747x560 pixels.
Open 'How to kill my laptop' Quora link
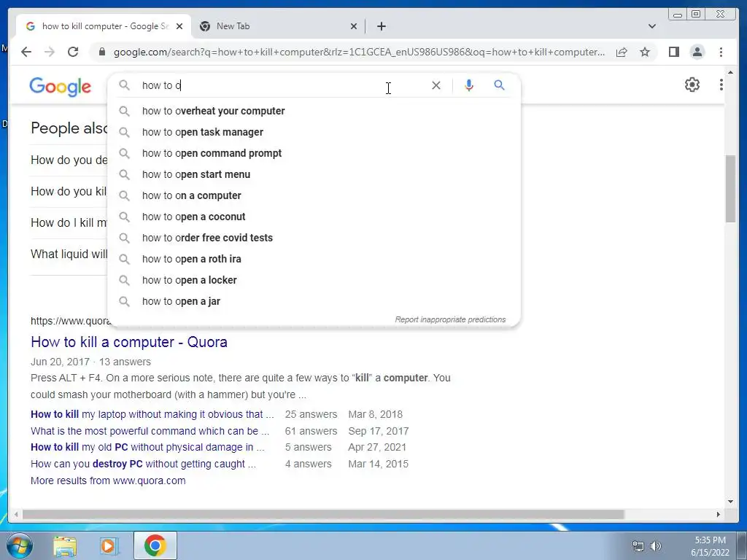[152, 414]
